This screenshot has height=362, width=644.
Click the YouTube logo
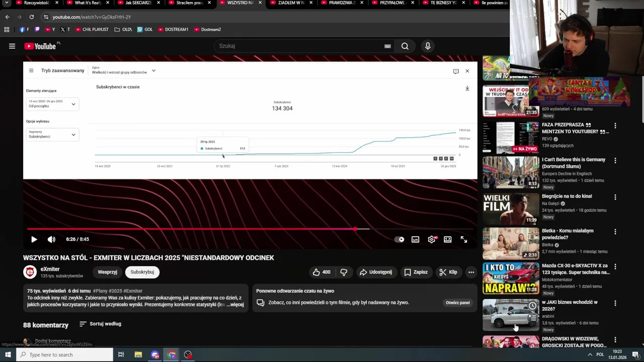click(x=40, y=46)
